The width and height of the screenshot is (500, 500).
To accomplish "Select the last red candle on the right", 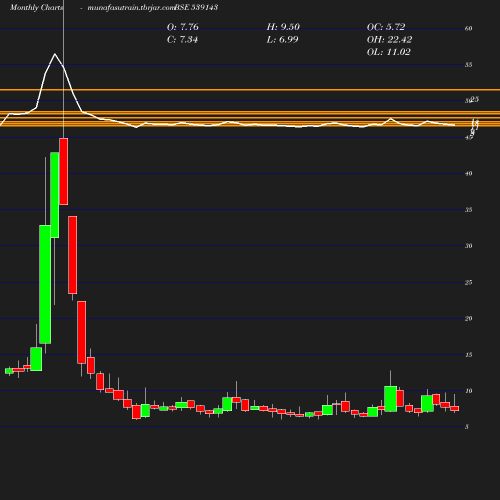I will pos(455,408).
